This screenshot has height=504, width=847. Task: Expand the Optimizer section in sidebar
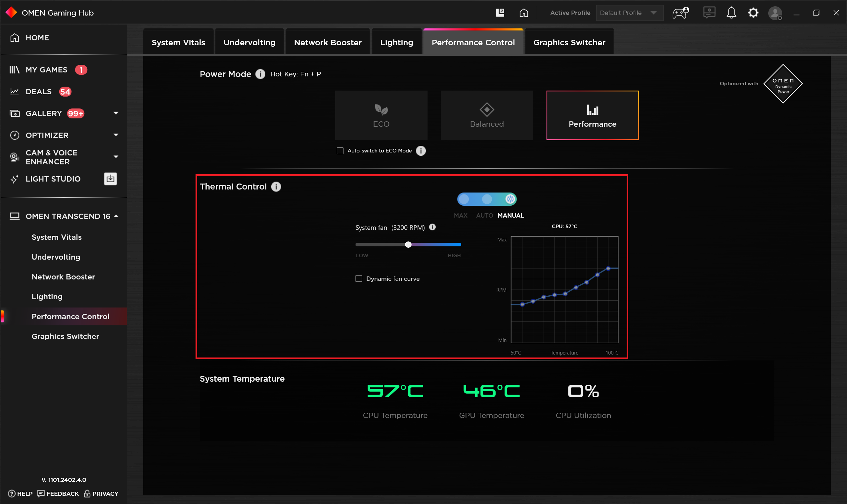(x=115, y=135)
